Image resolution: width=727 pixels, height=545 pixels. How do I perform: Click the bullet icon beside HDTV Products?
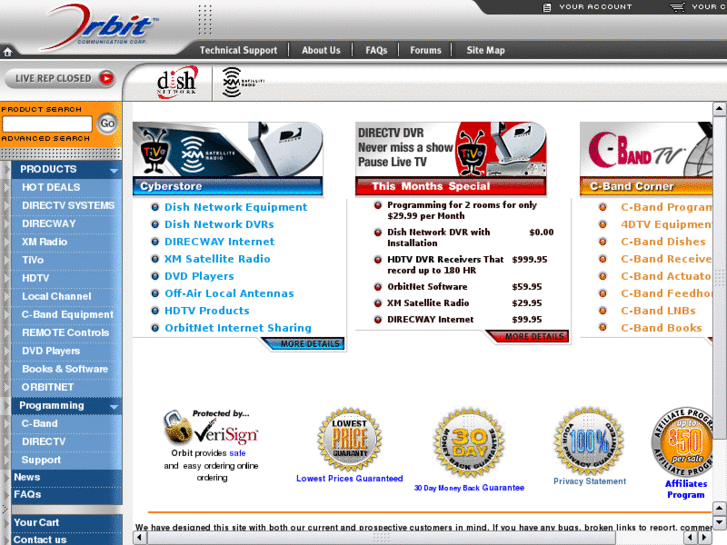(x=155, y=311)
